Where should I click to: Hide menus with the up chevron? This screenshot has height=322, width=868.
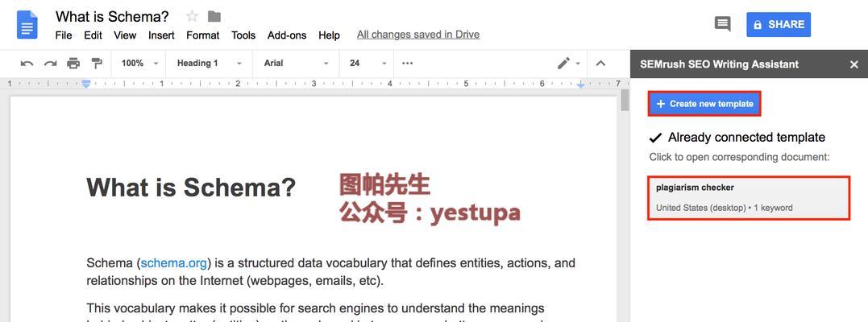600,63
